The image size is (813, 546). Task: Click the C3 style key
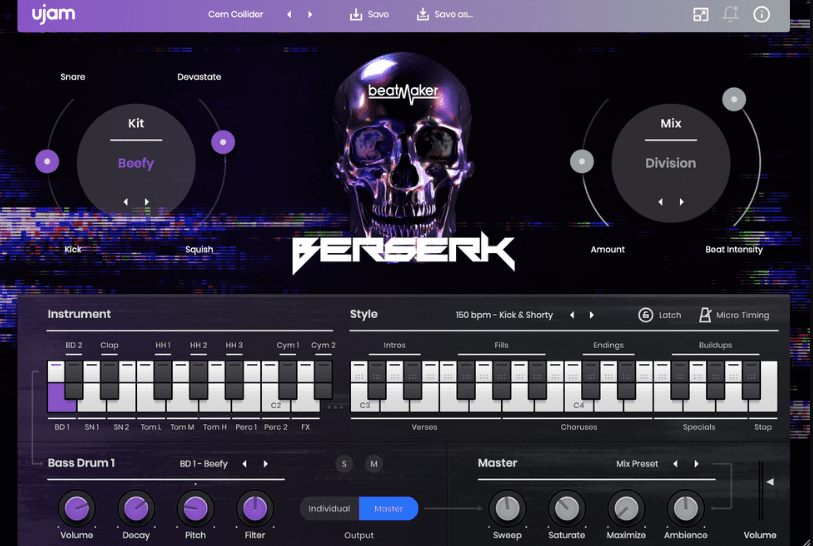coord(365,404)
